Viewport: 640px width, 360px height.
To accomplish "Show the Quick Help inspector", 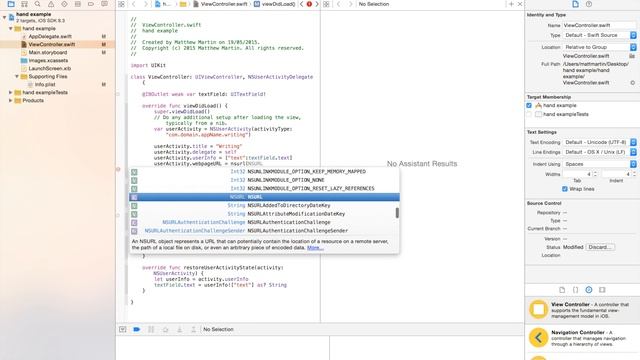I will pos(589,4).
